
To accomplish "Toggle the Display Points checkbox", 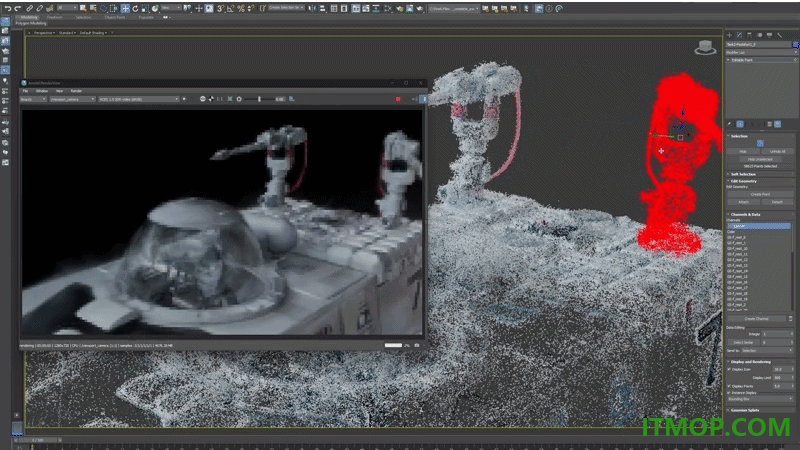I will (729, 386).
